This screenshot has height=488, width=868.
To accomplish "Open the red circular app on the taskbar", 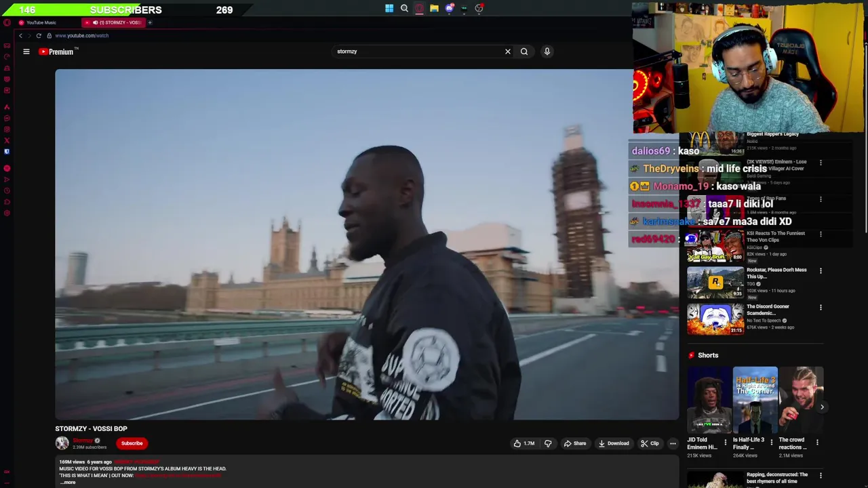I will click(479, 9).
